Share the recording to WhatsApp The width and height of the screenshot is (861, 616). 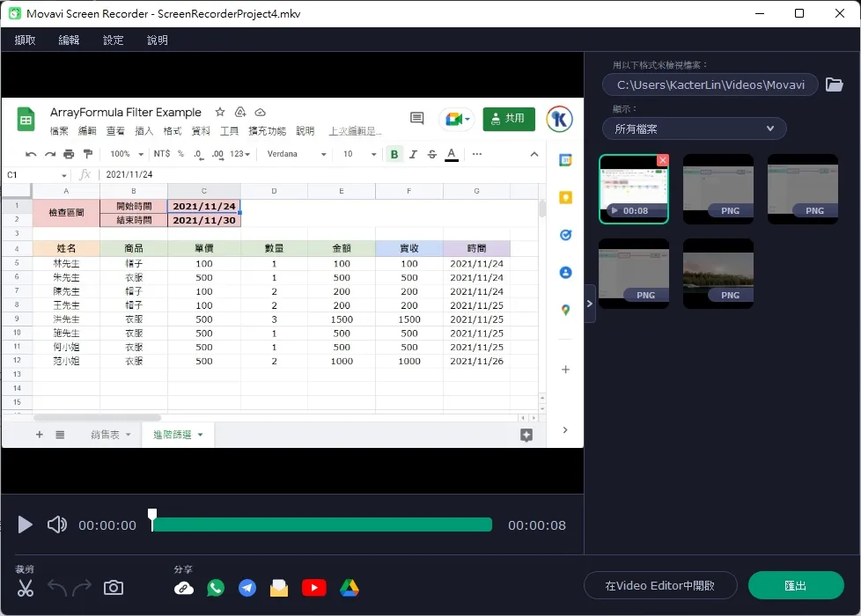[x=216, y=588]
